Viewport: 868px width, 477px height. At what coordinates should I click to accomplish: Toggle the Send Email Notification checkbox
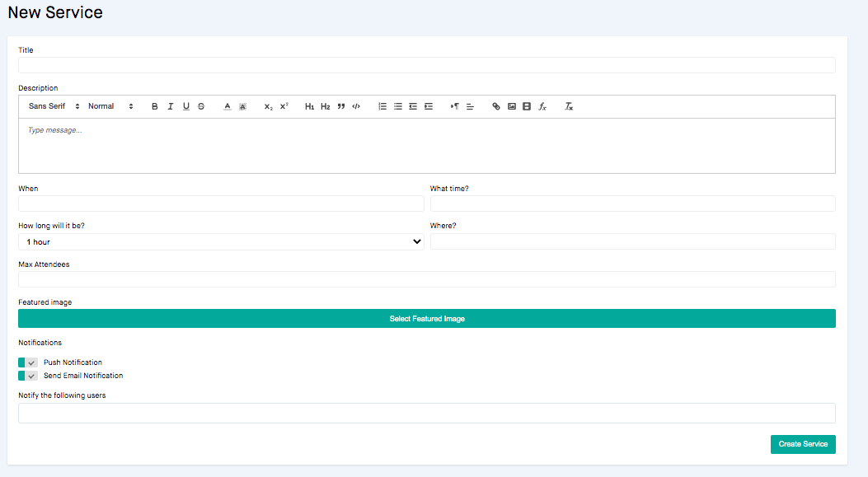point(26,376)
